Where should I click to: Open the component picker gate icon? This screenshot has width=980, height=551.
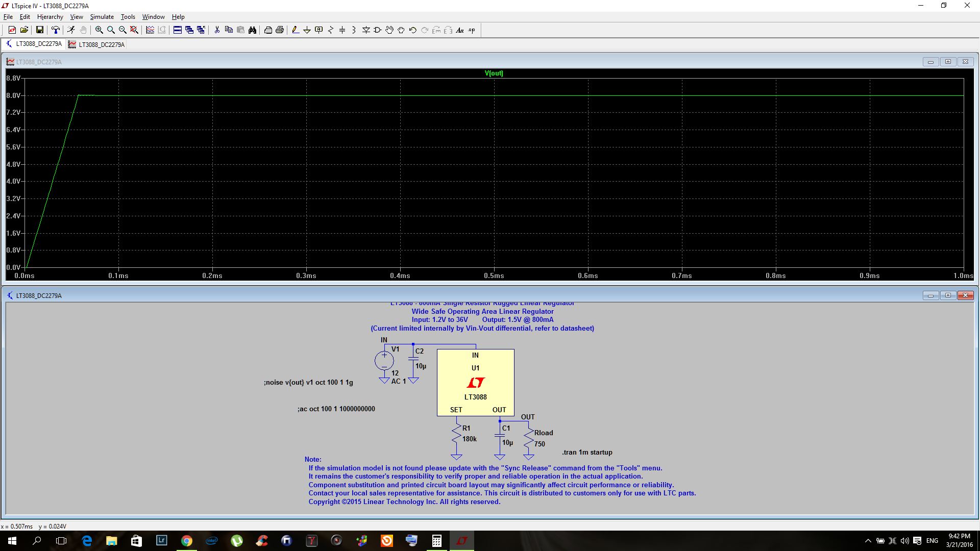coord(378,30)
